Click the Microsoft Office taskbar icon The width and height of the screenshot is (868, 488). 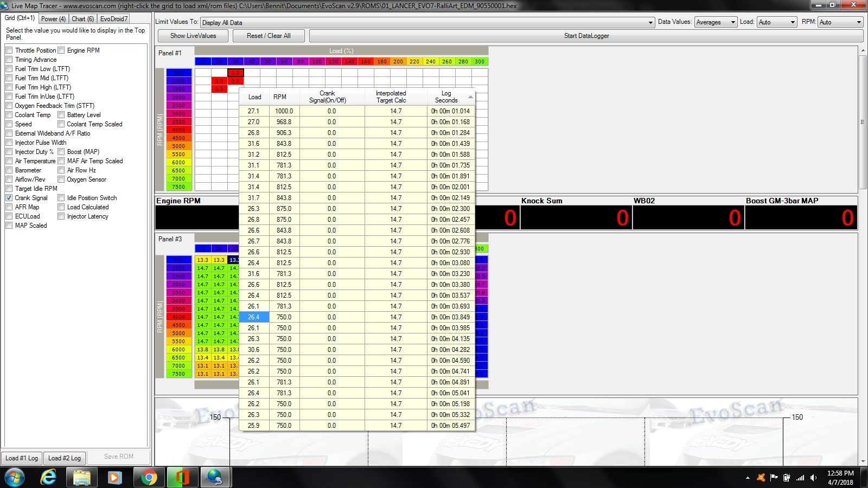point(182,477)
